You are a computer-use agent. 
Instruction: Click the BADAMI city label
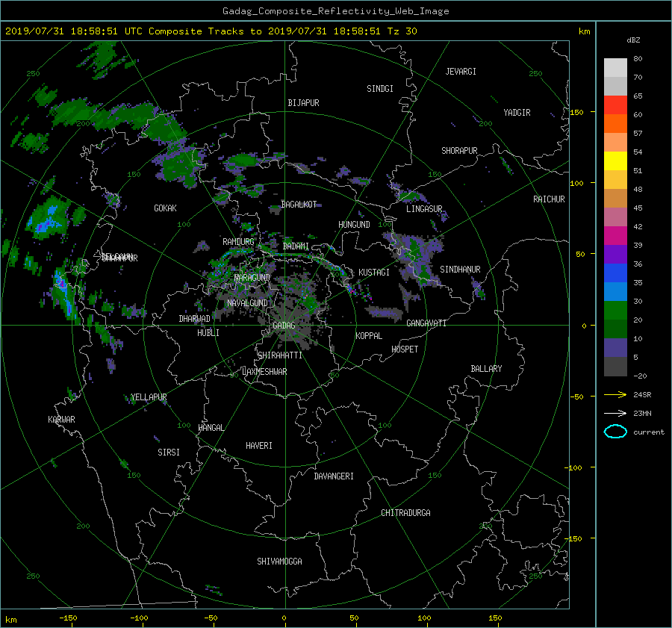tap(296, 246)
